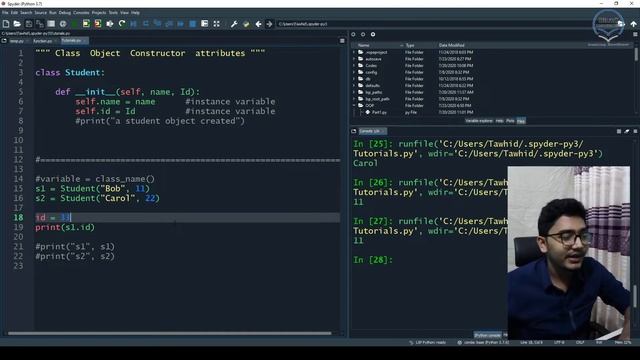Open the File menu
Image resolution: width=640 pixels, height=360 pixels.
pos(5,13)
